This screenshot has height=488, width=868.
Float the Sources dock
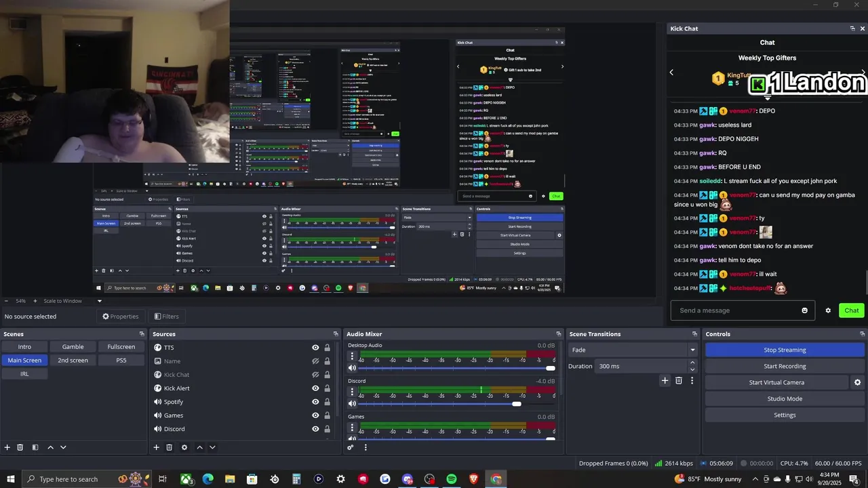pos(336,334)
